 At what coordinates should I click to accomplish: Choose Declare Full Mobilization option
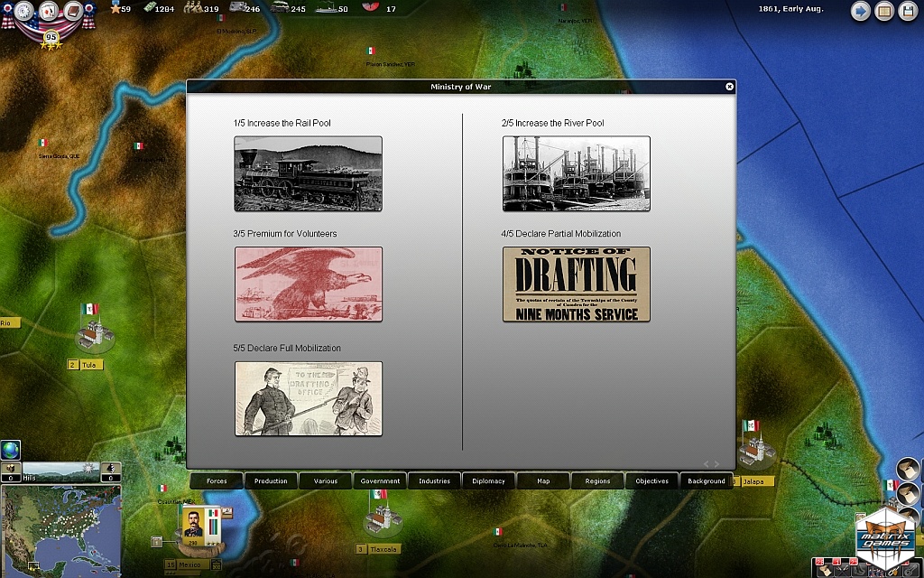pos(308,398)
